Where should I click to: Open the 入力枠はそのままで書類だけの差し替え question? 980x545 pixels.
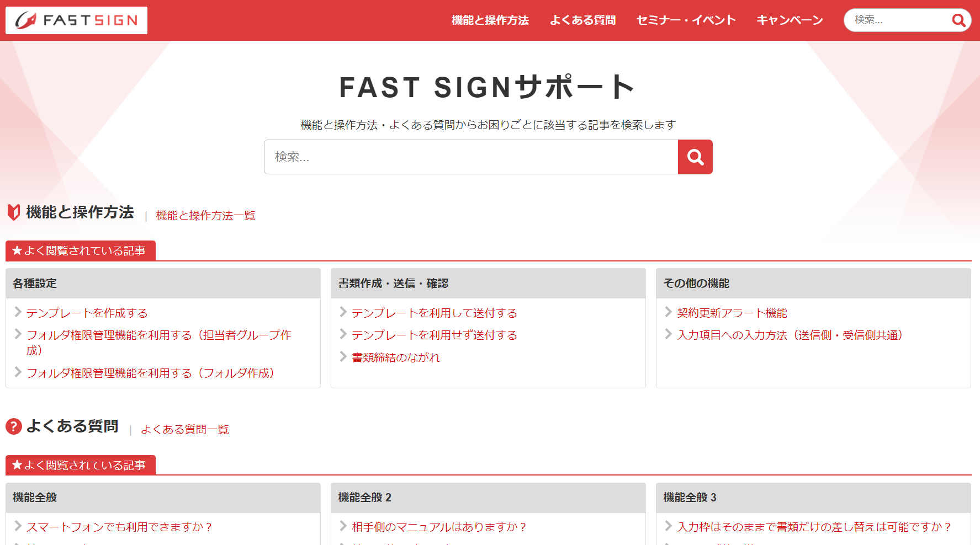(x=815, y=527)
